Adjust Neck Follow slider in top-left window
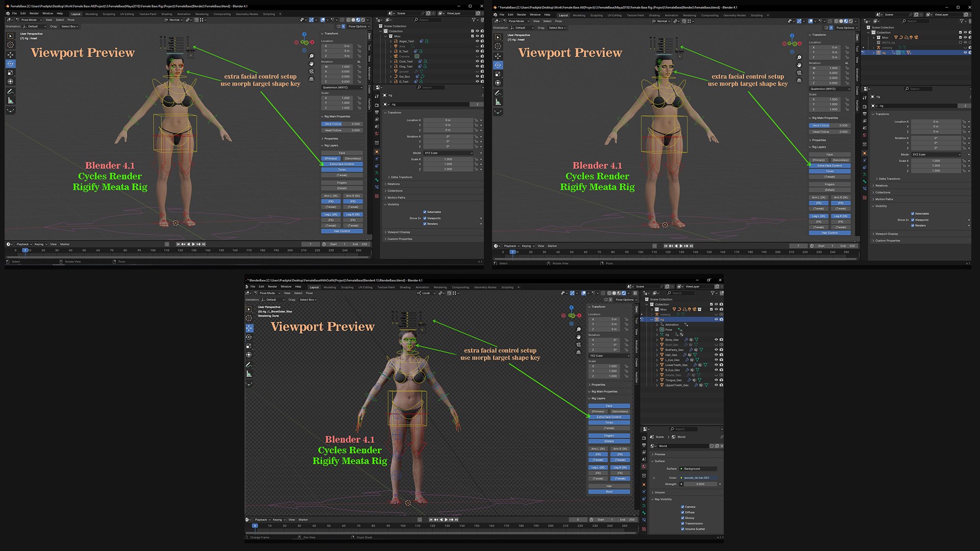 pos(342,124)
